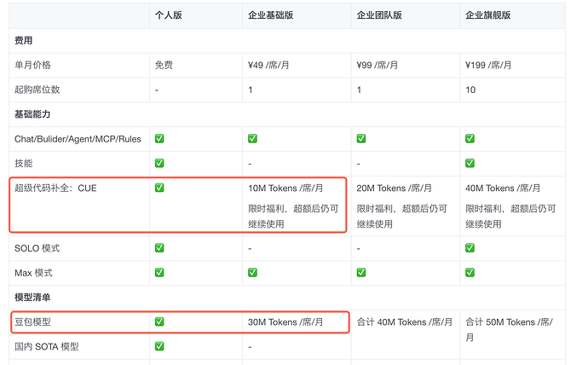Click the 合计 50M Tokens /席/月 cell
Image resolution: width=588 pixels, height=365 pixels.
[x=509, y=329]
